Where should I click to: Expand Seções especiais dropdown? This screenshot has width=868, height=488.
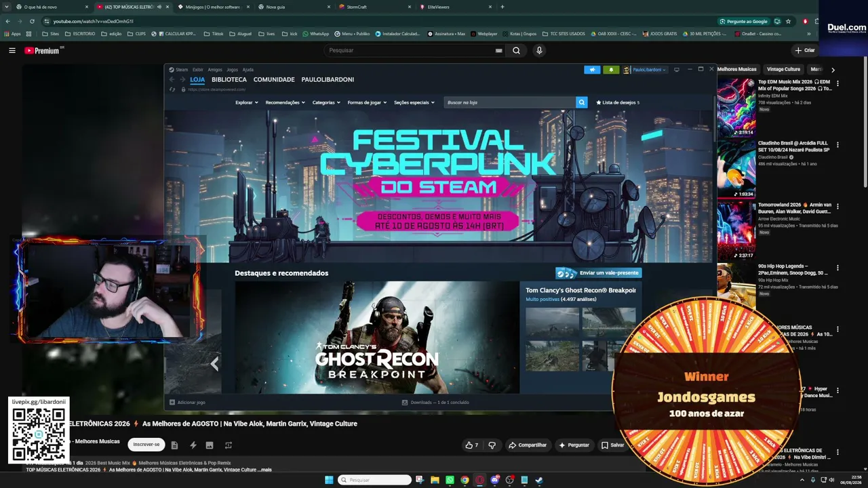[x=414, y=102]
